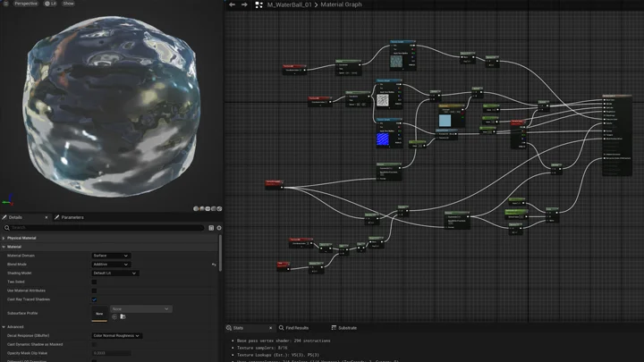The height and width of the screenshot is (362, 644).
Task: Toggle Cast Dynamic Shadow as Masked
Action: tap(94, 344)
